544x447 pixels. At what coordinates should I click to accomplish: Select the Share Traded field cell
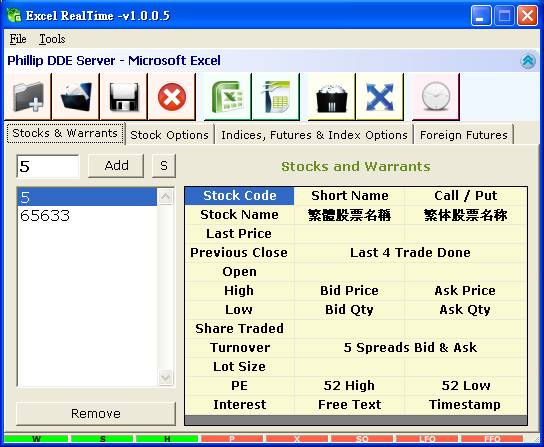tap(239, 328)
